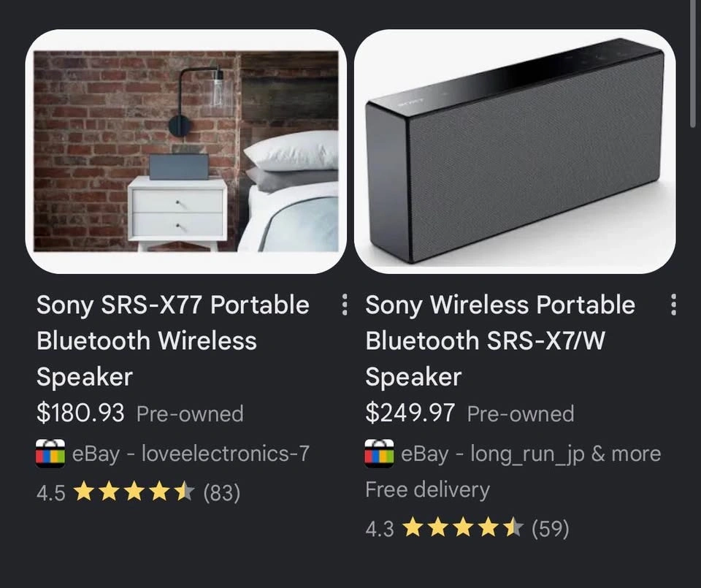Open the black Sony speaker product image
Image resolution: width=701 pixels, height=588 pixels.
[515, 152]
